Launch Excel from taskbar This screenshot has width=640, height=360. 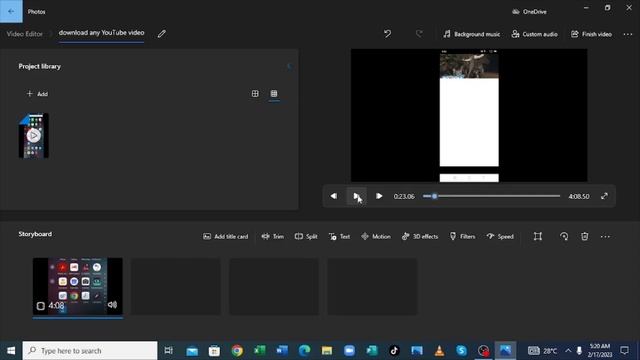tap(260, 351)
